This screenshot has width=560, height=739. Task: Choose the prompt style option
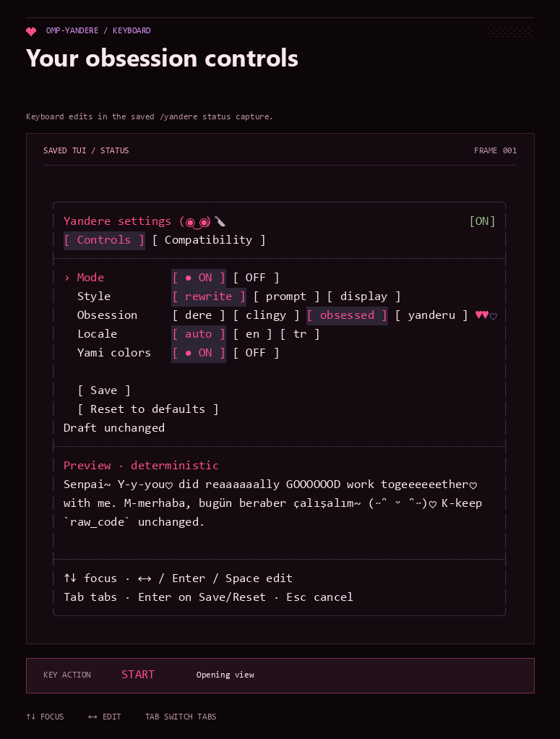[286, 296]
